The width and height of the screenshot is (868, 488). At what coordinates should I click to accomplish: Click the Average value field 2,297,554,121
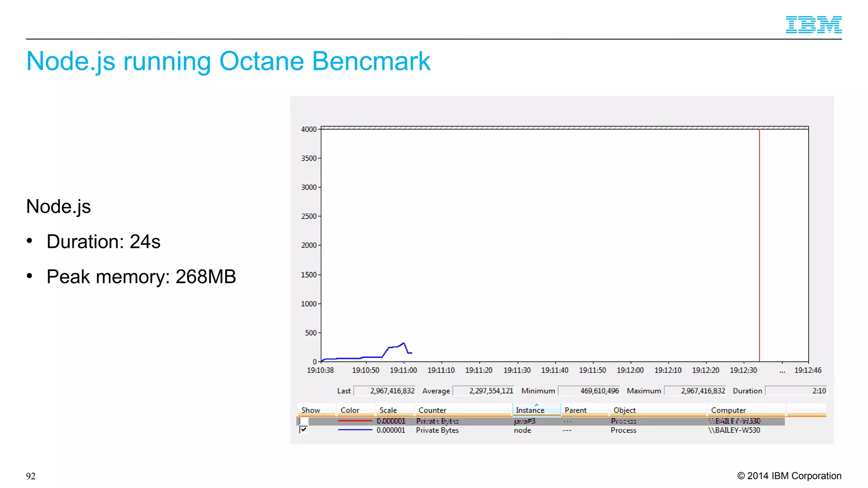pos(484,391)
